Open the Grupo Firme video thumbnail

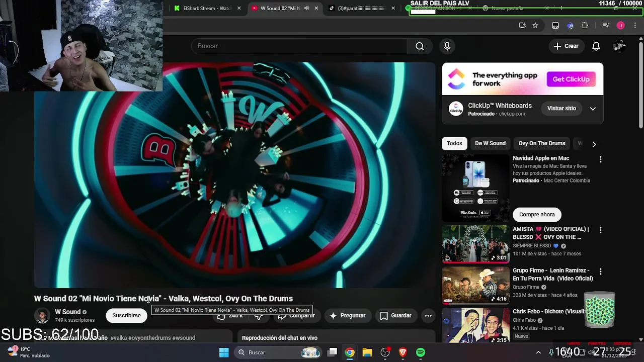click(x=475, y=285)
